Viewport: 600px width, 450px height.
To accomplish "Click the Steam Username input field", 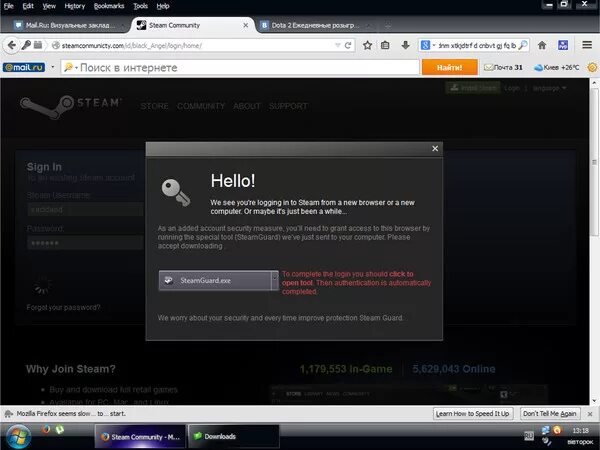I will (85, 210).
